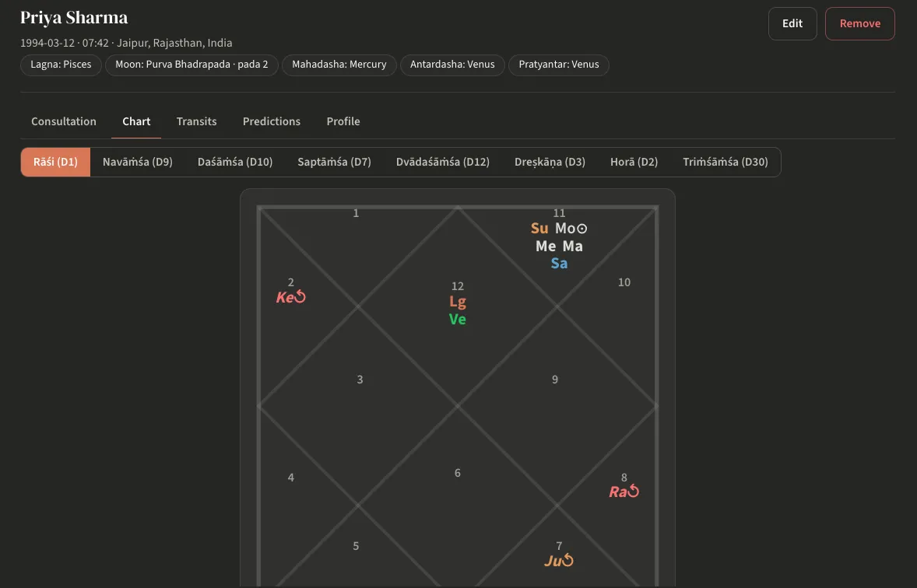Click the Remove button
The image size is (917, 588).
859,23
